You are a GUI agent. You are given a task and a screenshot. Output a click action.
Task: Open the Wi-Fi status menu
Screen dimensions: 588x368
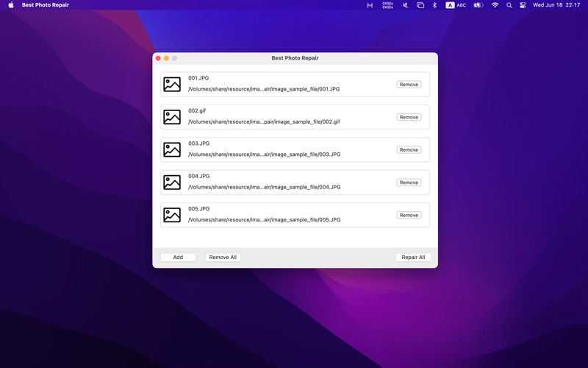[x=495, y=5]
